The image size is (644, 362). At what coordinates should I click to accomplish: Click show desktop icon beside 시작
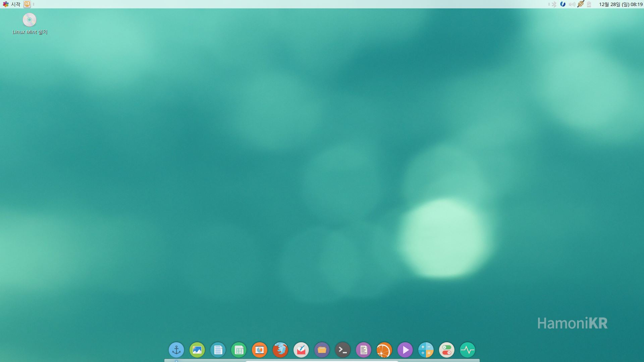(x=27, y=4)
